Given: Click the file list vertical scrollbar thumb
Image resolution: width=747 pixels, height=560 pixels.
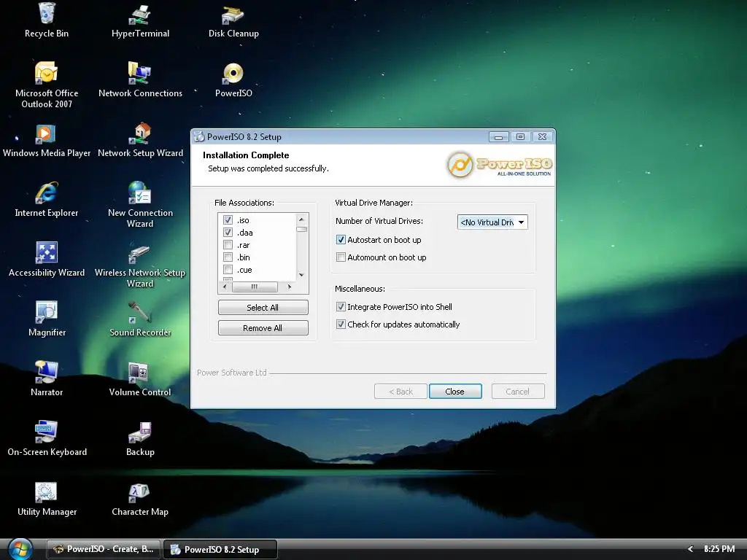Looking at the screenshot, I should pyautogui.click(x=301, y=229).
